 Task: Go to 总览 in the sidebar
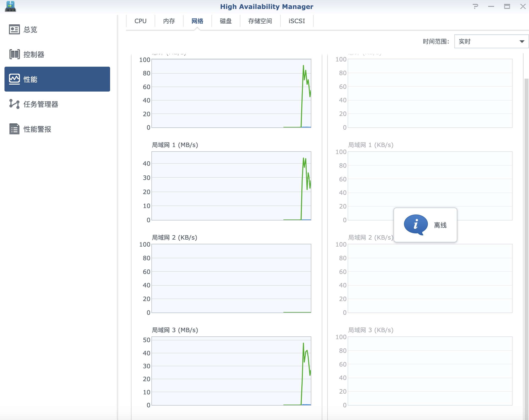pos(57,29)
